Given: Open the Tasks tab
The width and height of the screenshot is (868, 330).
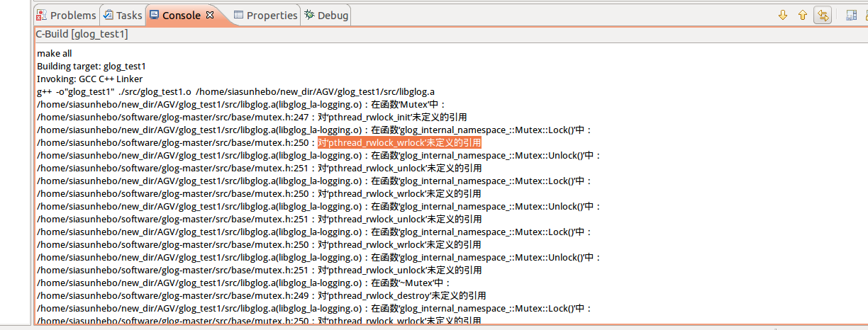Looking at the screenshot, I should coord(123,15).
